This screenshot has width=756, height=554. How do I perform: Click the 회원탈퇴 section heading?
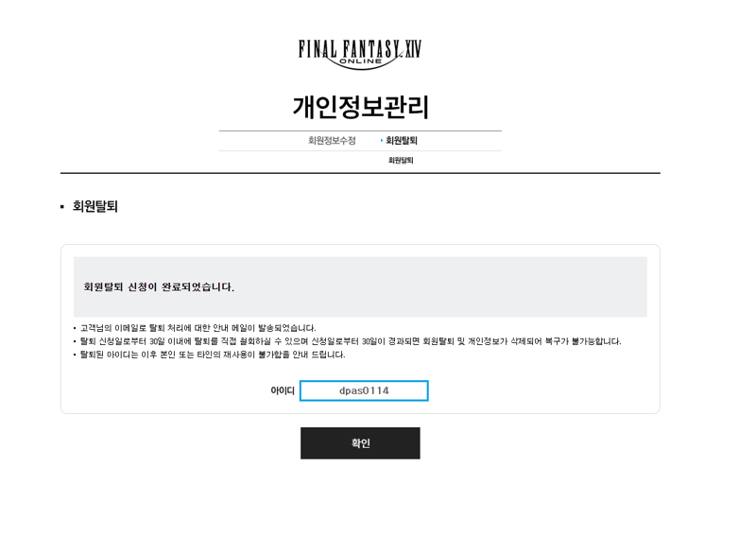click(95, 206)
